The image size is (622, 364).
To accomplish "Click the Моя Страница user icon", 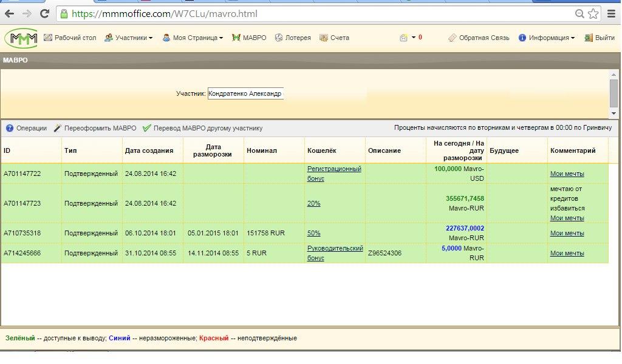I will click(x=166, y=38).
